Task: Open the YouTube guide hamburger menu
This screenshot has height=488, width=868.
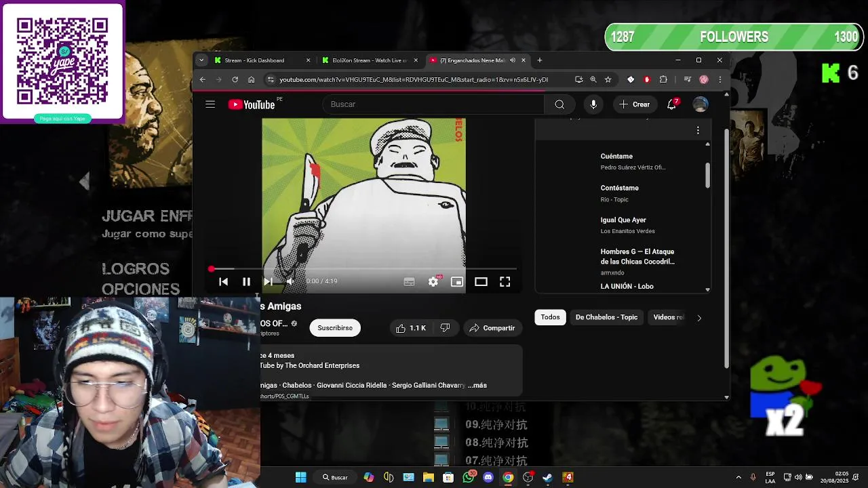Action: pos(210,104)
